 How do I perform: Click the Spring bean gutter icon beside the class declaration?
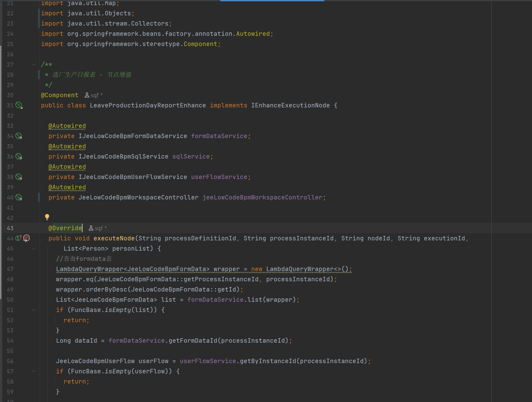coord(19,105)
